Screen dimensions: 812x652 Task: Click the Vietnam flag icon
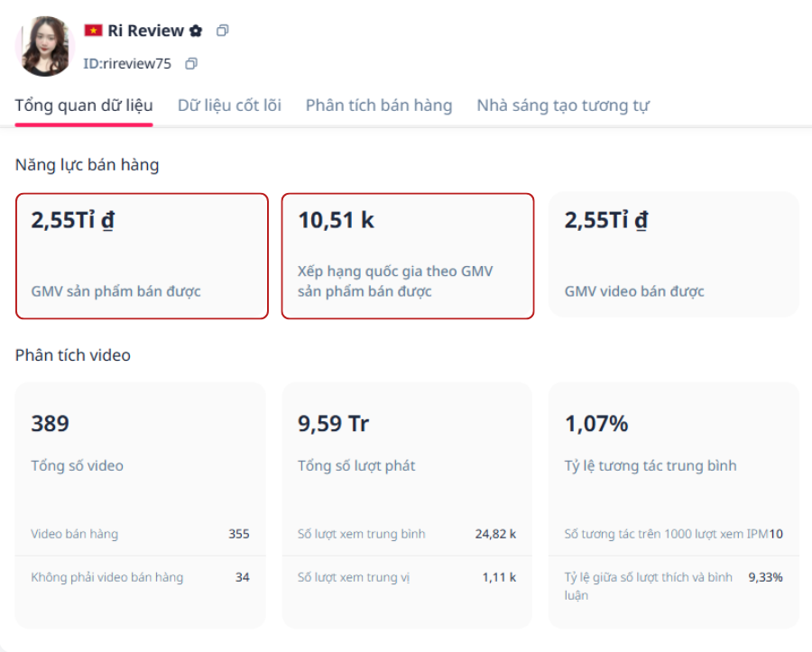click(x=93, y=31)
